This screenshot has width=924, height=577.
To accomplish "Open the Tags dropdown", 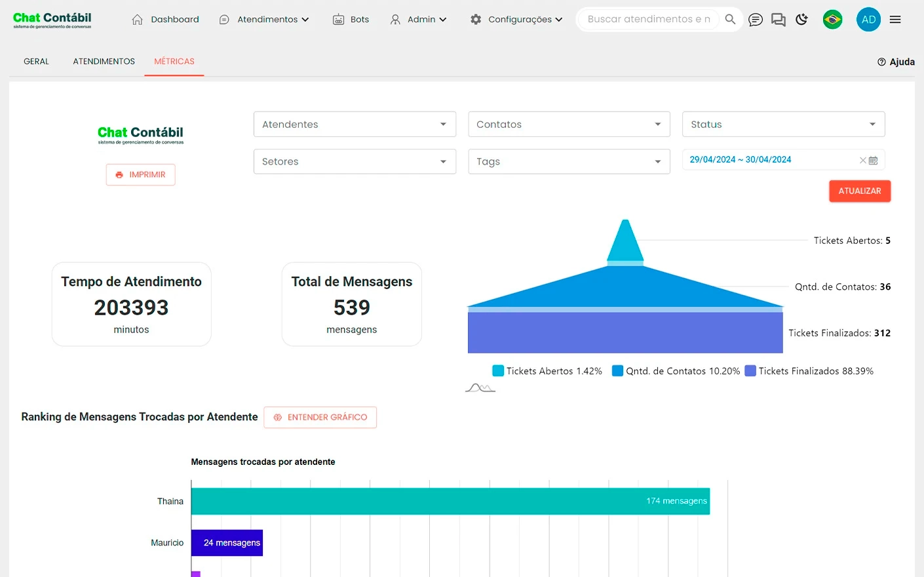I will (569, 161).
